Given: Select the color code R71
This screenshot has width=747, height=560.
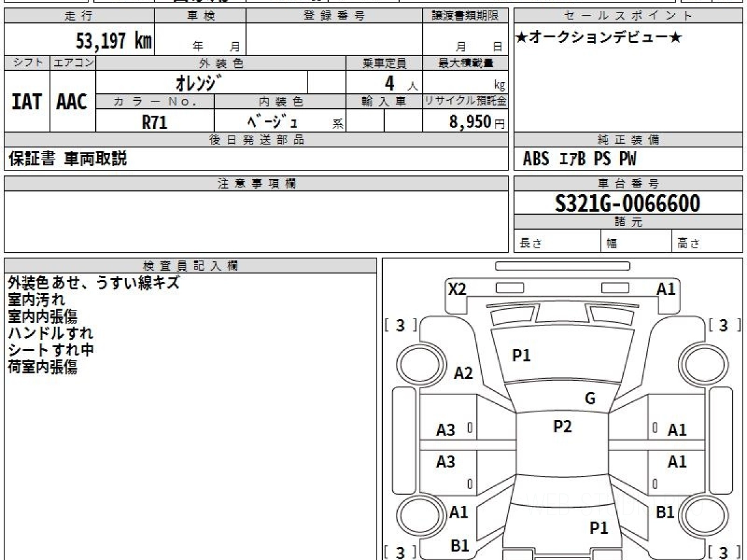Looking at the screenshot, I should (x=154, y=123).
